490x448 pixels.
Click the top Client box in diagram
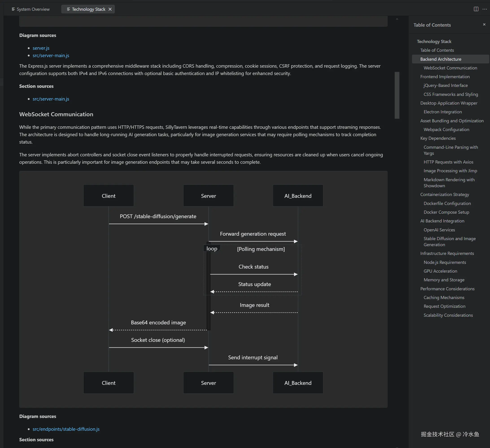click(x=108, y=196)
